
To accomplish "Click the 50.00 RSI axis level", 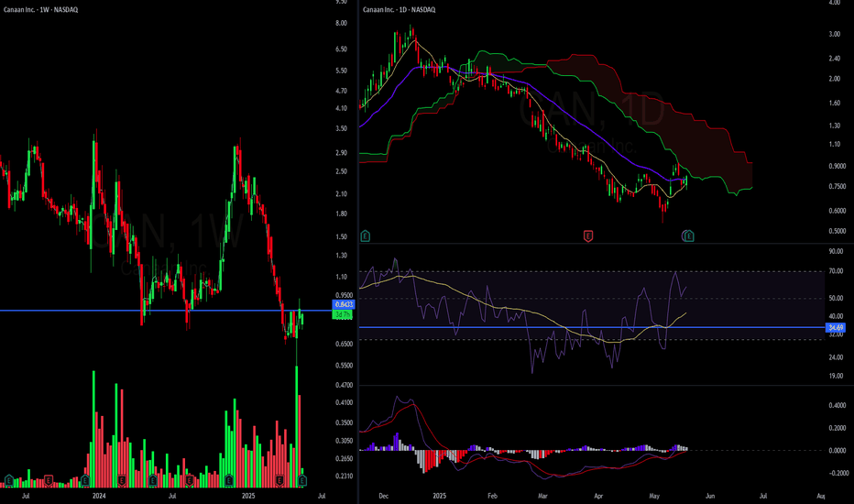I will click(x=836, y=299).
